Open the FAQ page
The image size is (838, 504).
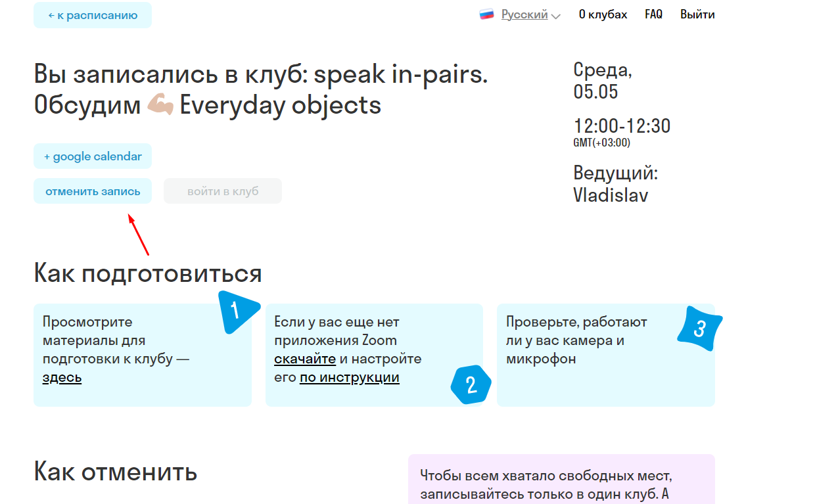pos(653,13)
